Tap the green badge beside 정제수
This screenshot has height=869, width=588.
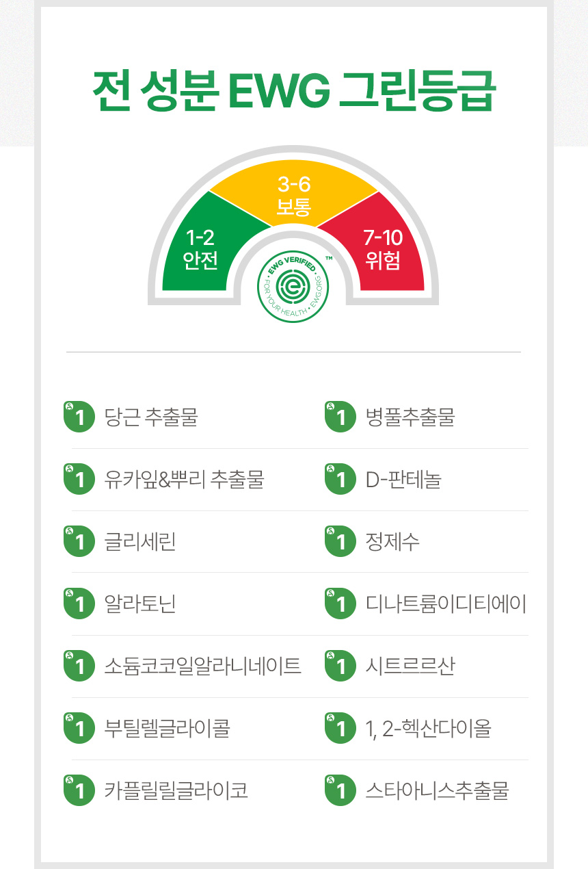340,542
